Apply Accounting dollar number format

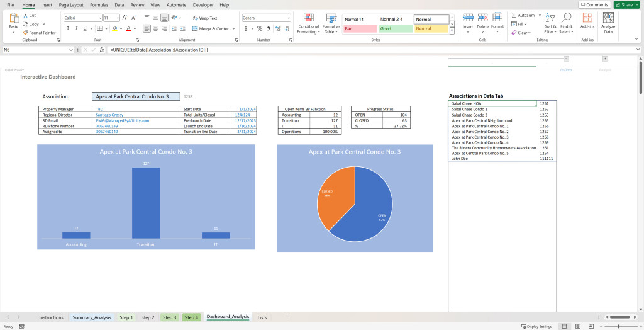(246, 28)
